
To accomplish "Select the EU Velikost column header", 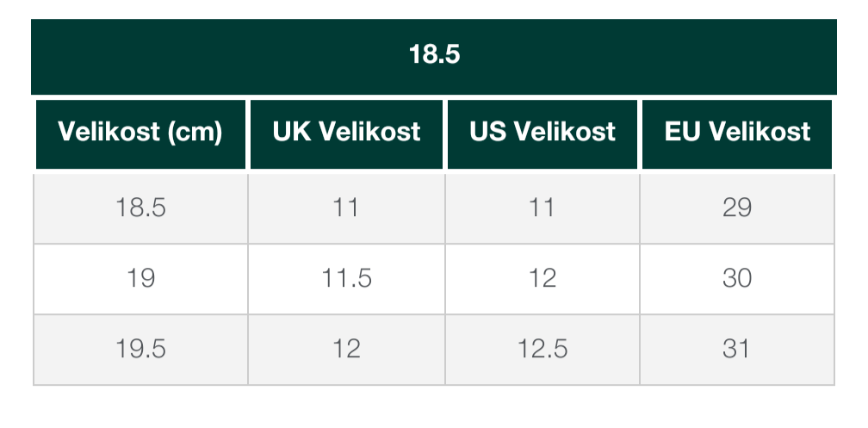I will point(737,133).
